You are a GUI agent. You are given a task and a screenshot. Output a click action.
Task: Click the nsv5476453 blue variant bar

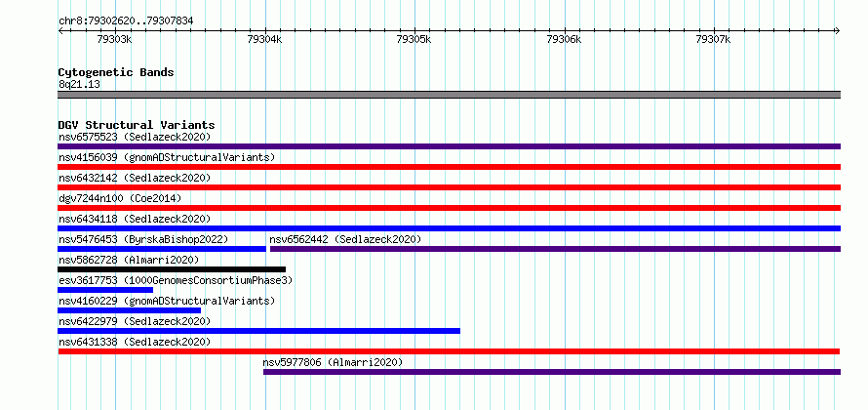162,249
